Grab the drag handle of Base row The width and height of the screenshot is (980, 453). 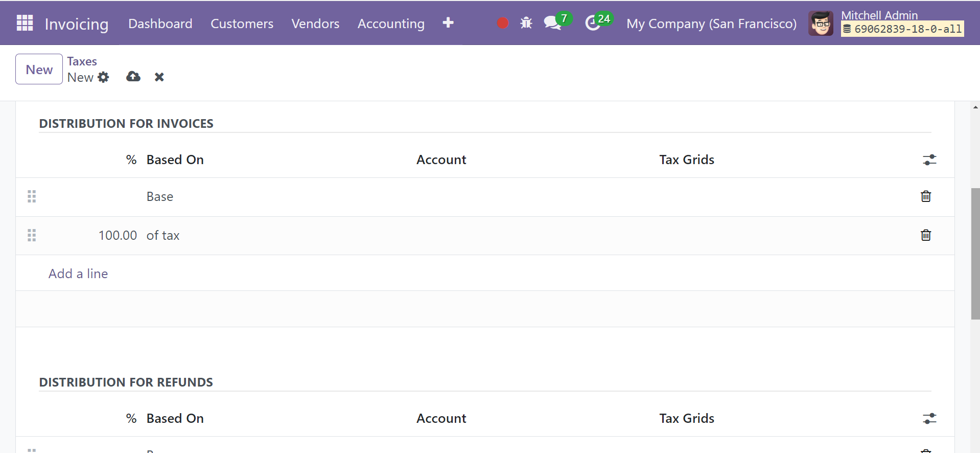[x=32, y=196]
